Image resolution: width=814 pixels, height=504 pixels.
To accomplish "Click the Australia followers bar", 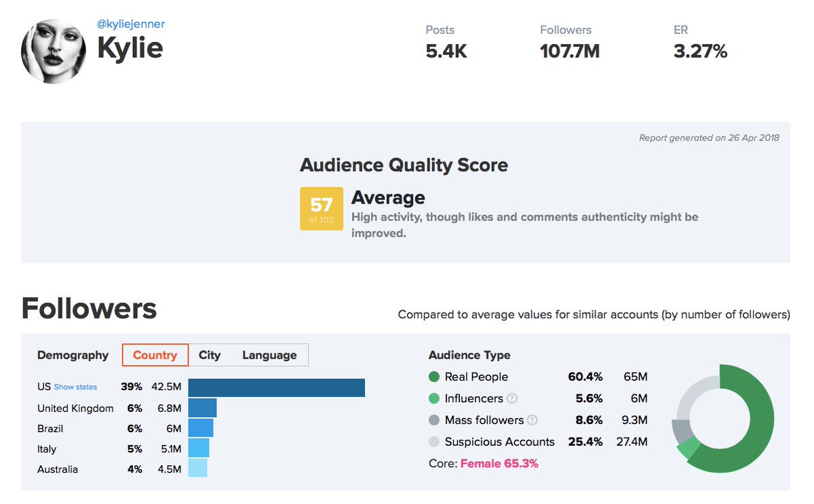I will pyautogui.click(x=197, y=469).
